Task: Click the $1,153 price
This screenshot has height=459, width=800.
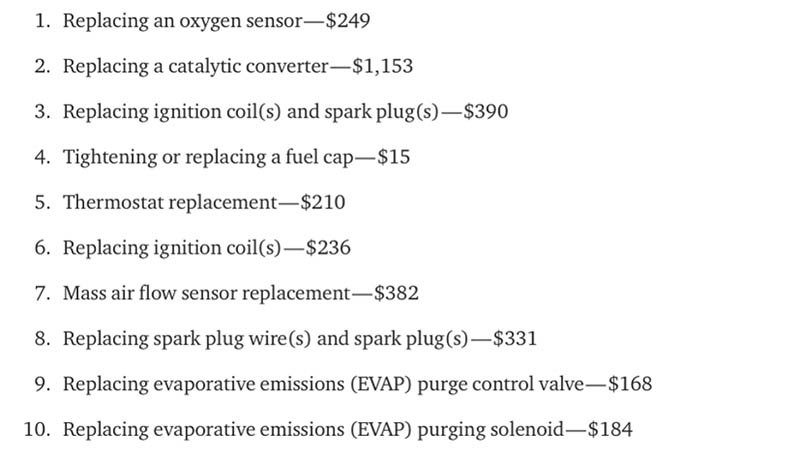Action: [x=381, y=66]
